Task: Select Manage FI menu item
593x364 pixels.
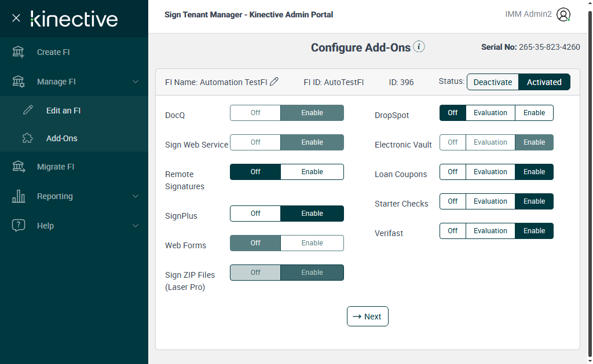Action: pyautogui.click(x=74, y=82)
